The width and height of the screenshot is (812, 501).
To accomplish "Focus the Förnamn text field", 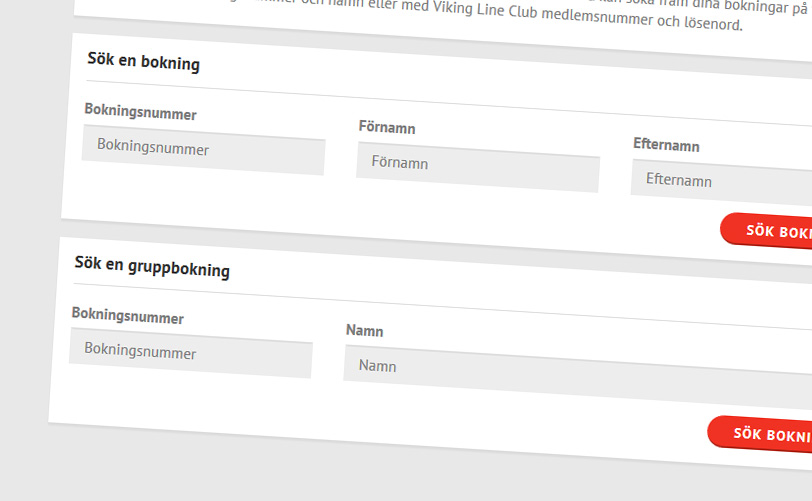I will 477,166.
